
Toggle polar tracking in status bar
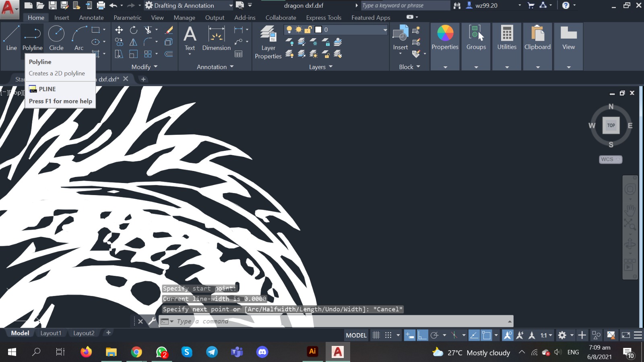pos(434,335)
